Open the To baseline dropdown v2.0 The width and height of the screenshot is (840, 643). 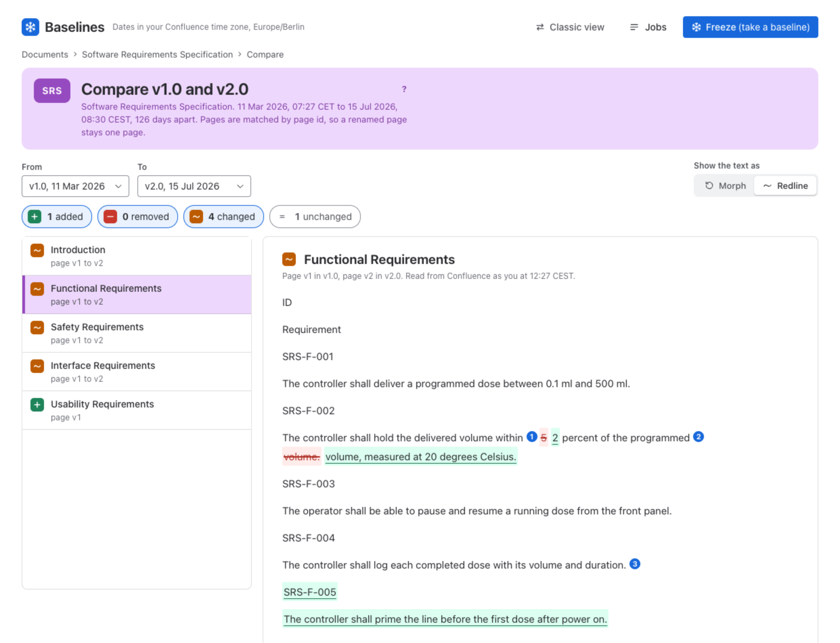pyautogui.click(x=194, y=186)
